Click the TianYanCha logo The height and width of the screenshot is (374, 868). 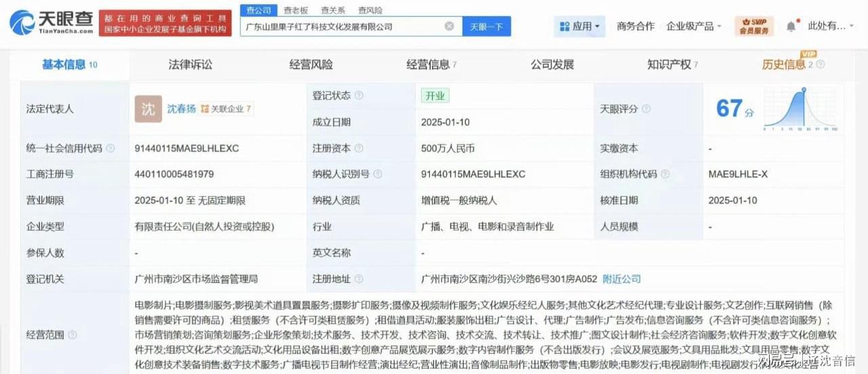[52, 22]
